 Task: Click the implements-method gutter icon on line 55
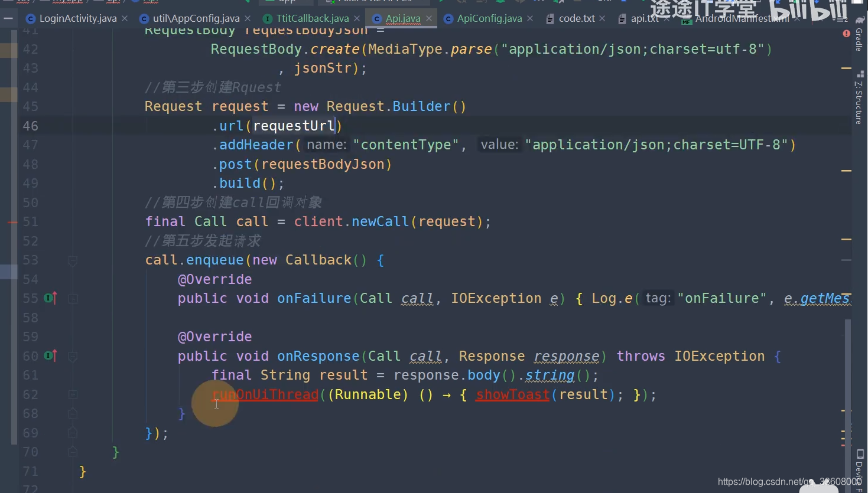(x=50, y=298)
